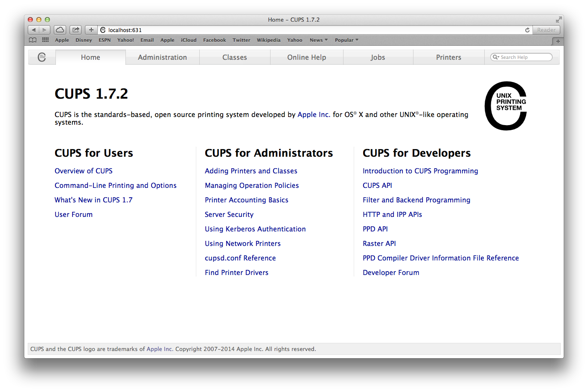The height and width of the screenshot is (392, 588).
Task: Open the CUPS API link
Action: (377, 185)
